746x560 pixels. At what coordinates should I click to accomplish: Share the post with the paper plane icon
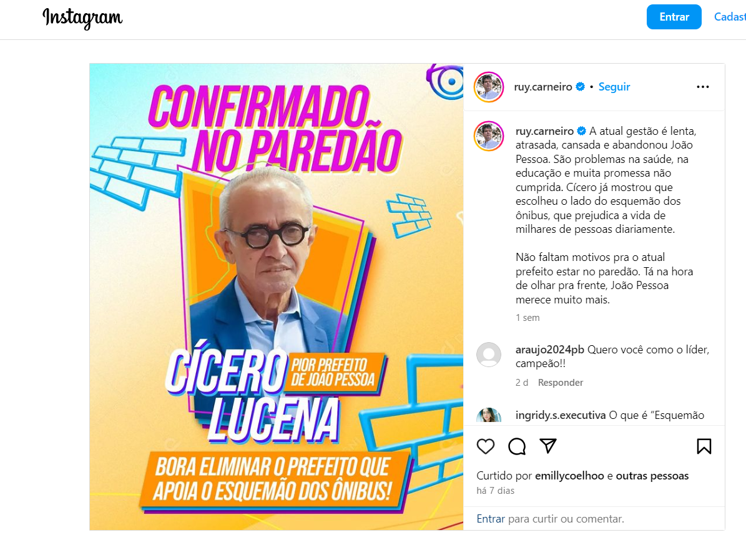[548, 446]
